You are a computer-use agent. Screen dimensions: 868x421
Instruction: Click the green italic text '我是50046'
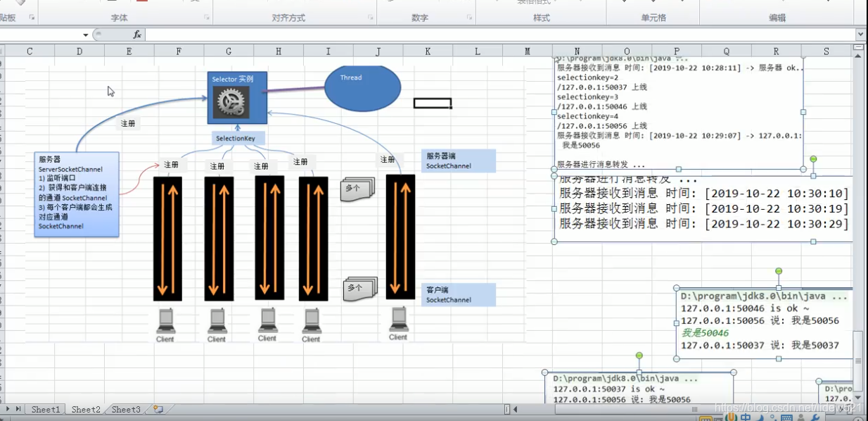705,332
